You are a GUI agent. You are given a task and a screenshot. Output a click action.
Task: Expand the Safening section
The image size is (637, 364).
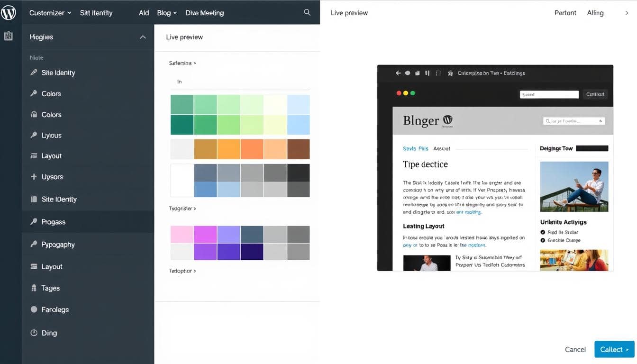[x=182, y=63]
